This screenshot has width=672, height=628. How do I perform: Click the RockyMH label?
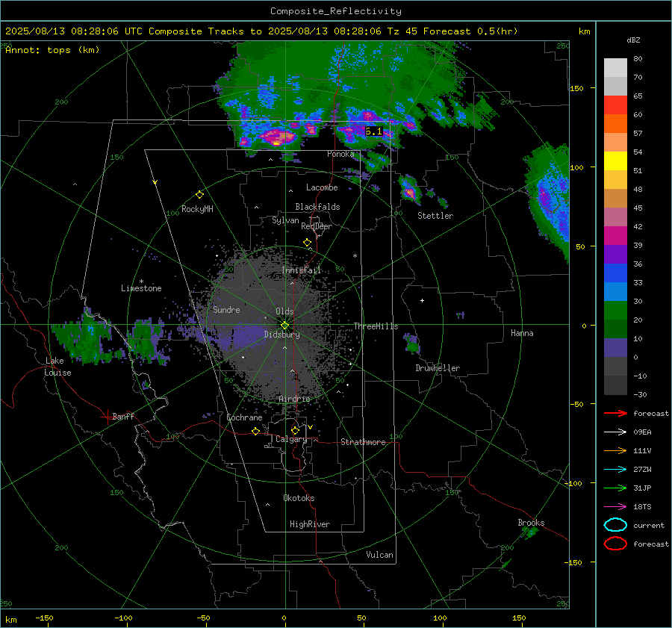(x=197, y=209)
